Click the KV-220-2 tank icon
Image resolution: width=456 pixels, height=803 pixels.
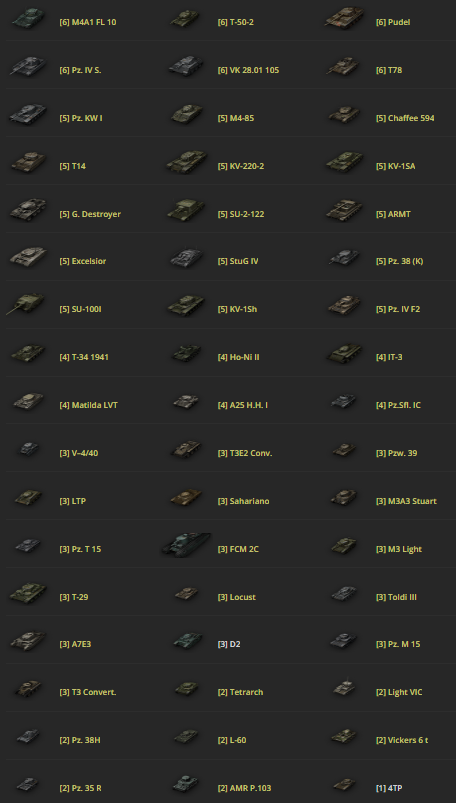click(187, 162)
